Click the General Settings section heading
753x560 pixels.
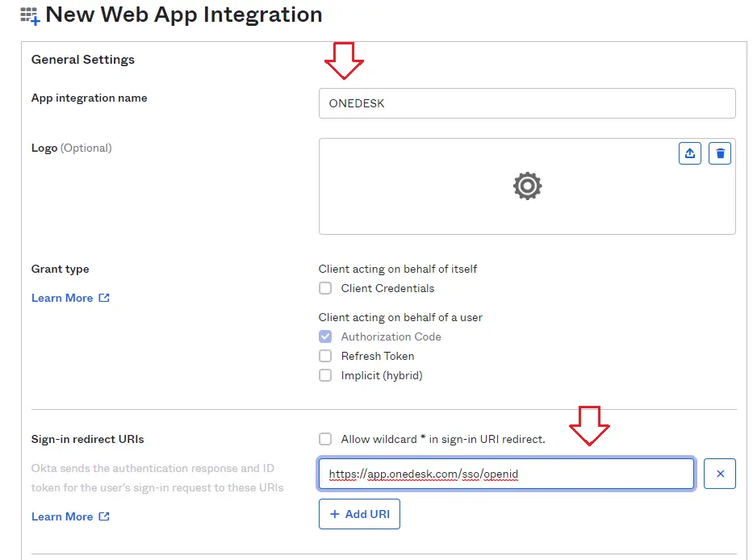tap(83, 60)
